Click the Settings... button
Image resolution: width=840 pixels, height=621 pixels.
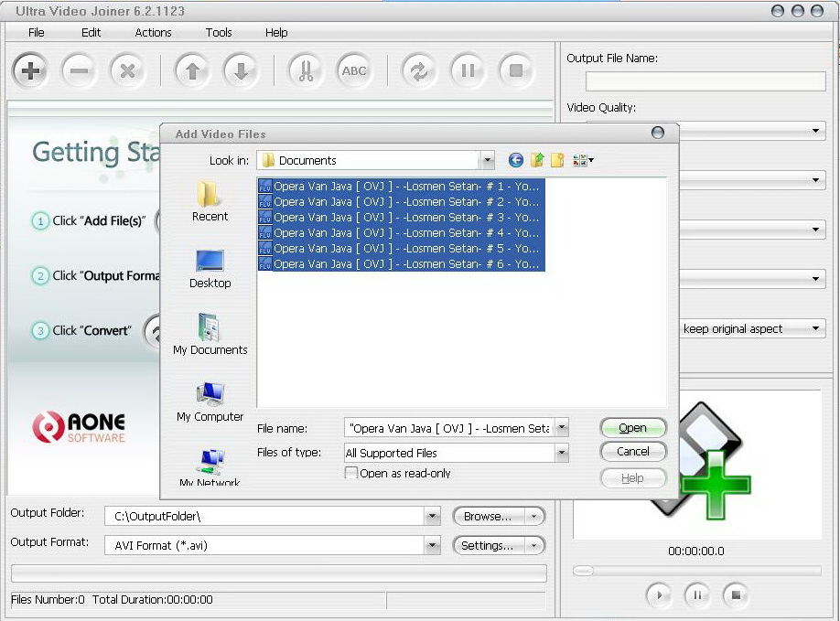(x=488, y=545)
